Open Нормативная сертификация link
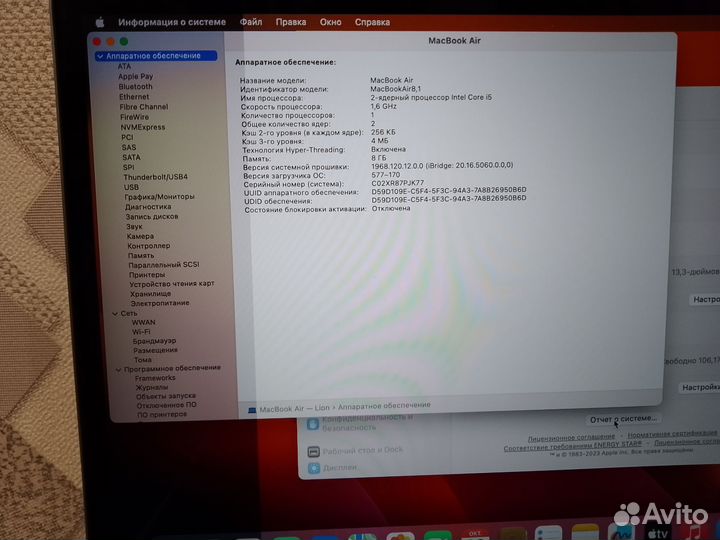 (672, 434)
